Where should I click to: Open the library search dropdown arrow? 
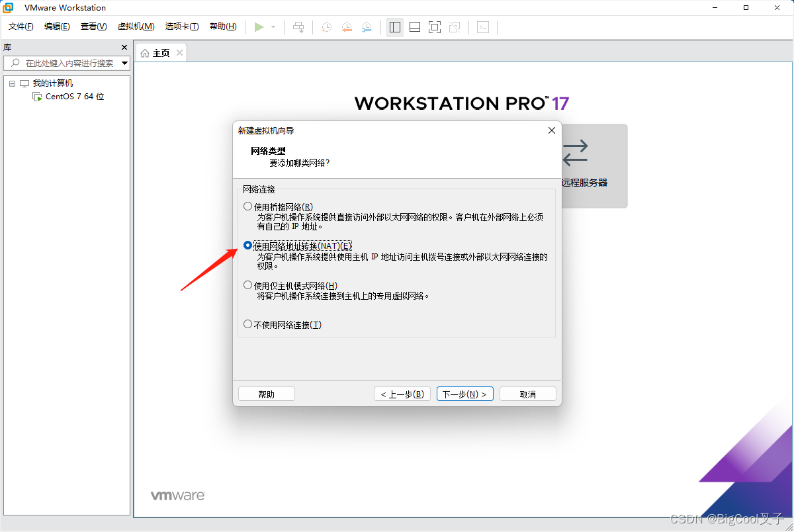(x=124, y=64)
